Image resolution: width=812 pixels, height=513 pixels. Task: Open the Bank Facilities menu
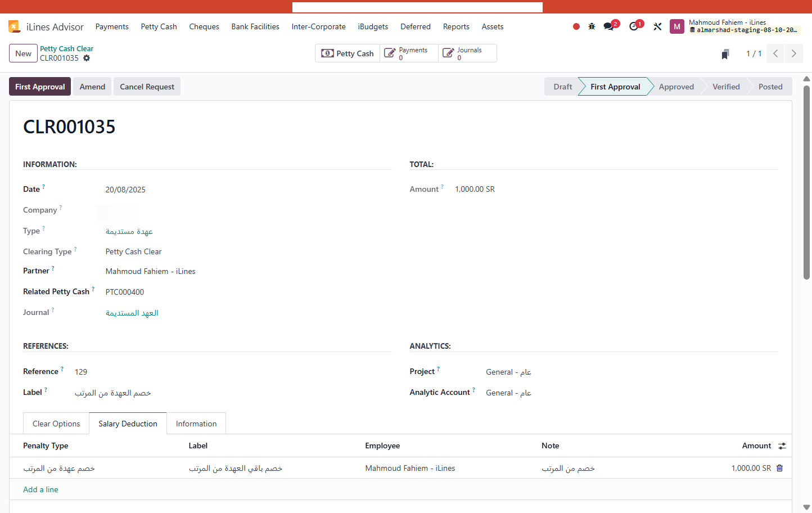[255, 26]
